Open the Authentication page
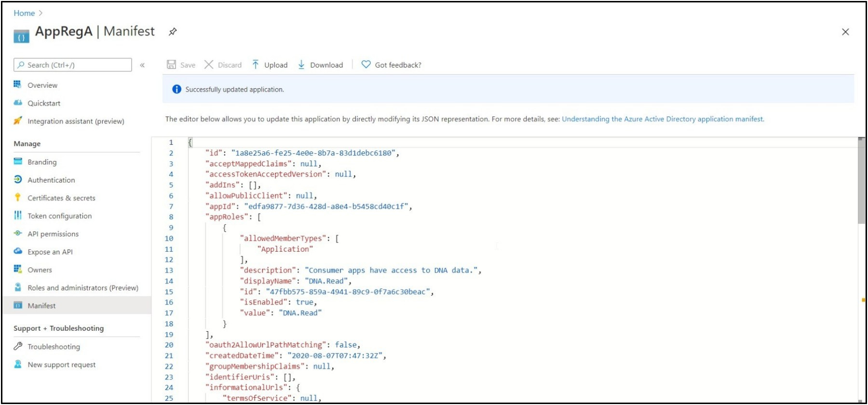Screen dimensions: 868x405 (51, 180)
